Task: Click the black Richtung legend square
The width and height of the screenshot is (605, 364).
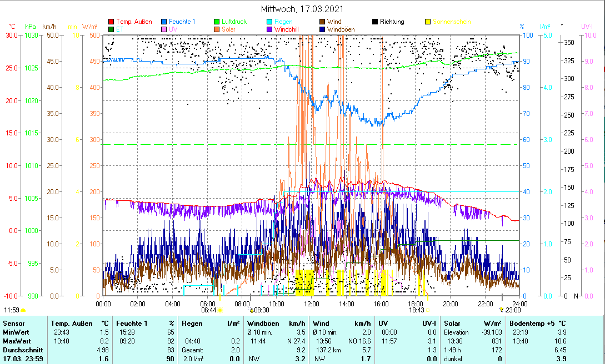Action: [x=376, y=22]
